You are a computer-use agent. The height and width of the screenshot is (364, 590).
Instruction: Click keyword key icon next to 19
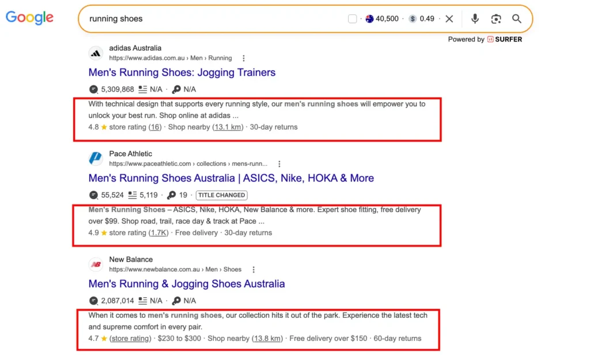[x=171, y=195]
